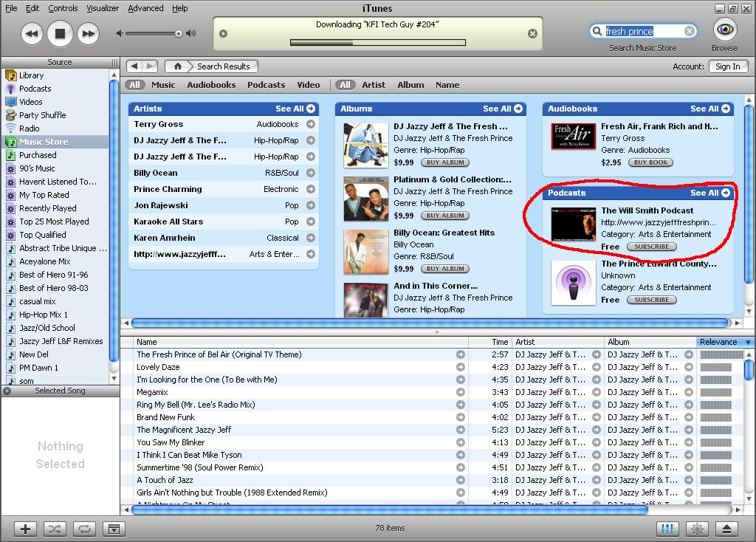Click the rewind previous track button
This screenshot has width=756, height=542.
click(32, 34)
